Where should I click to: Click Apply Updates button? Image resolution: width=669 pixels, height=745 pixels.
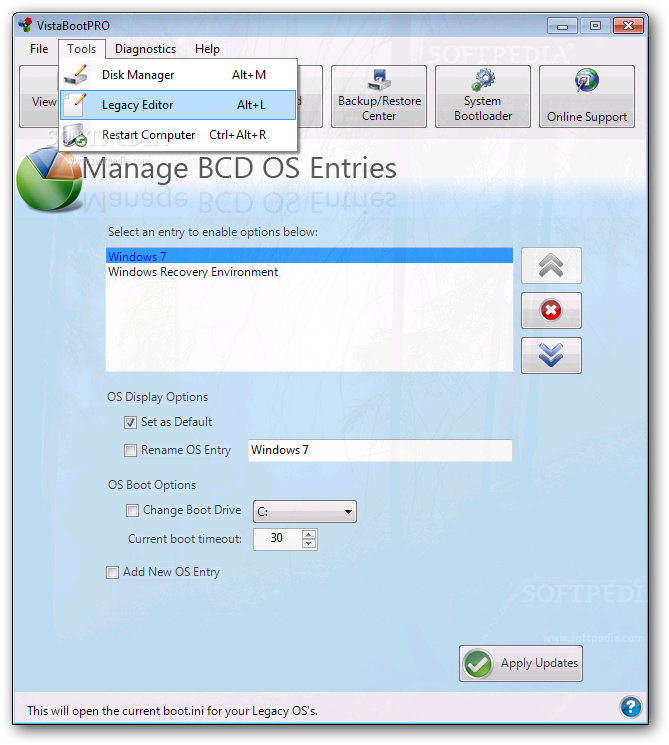[521, 663]
